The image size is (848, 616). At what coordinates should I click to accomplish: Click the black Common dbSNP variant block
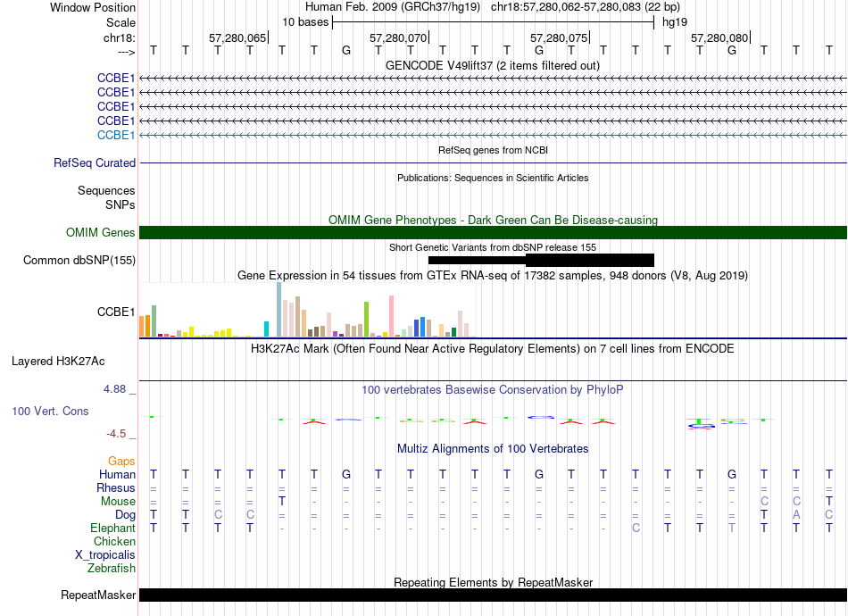point(541,260)
